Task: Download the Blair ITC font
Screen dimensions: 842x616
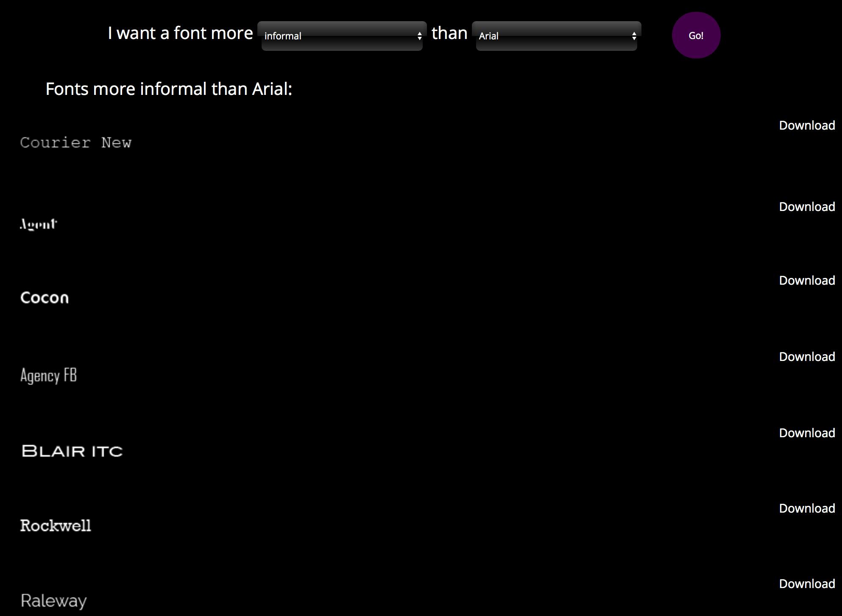Action: pyautogui.click(x=806, y=433)
